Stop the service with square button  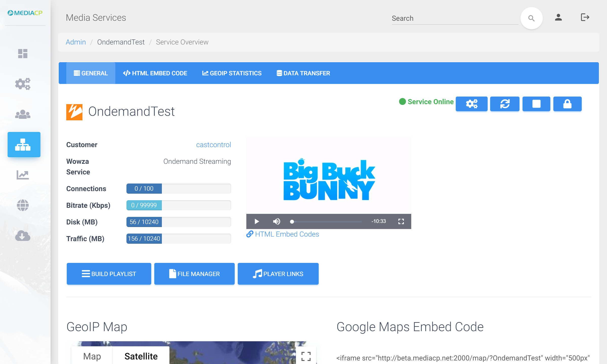click(x=536, y=104)
